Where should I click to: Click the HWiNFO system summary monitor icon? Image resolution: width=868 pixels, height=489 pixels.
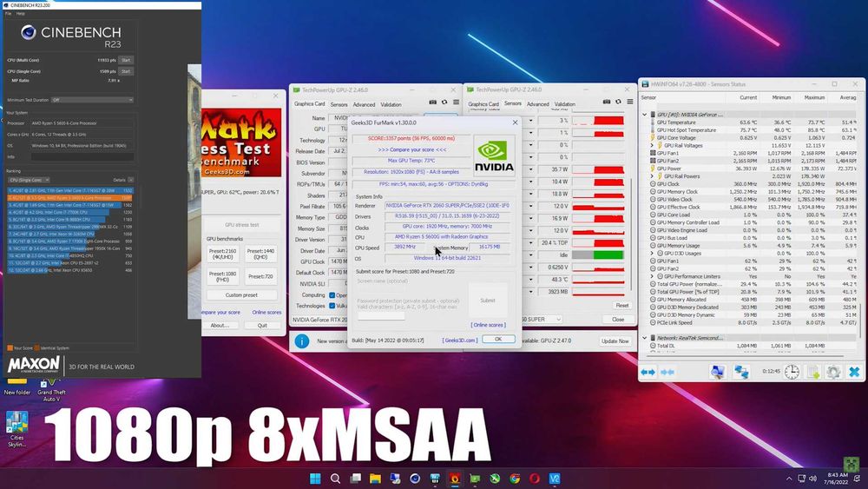pos(718,372)
